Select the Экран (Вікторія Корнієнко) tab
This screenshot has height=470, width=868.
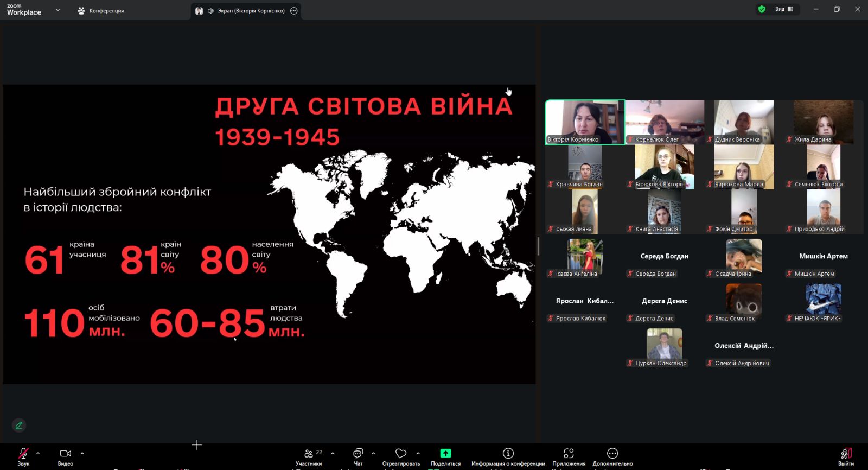pyautogui.click(x=246, y=11)
